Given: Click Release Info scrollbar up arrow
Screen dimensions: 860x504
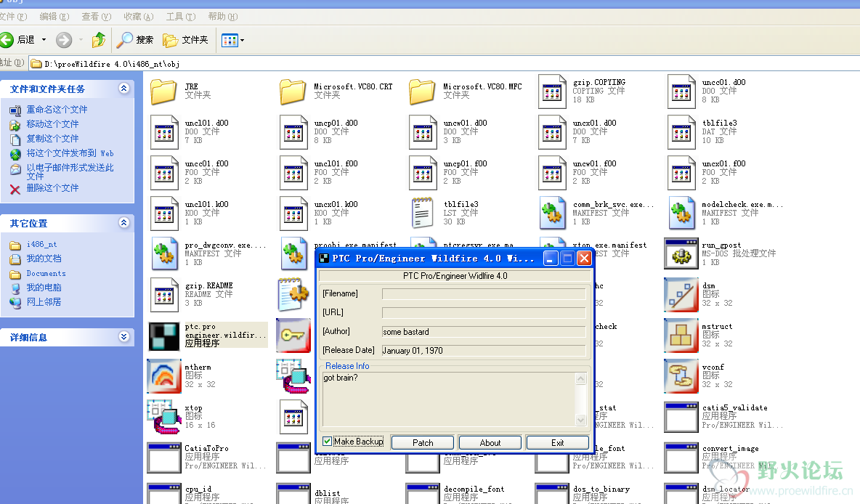Looking at the screenshot, I should coord(581,378).
